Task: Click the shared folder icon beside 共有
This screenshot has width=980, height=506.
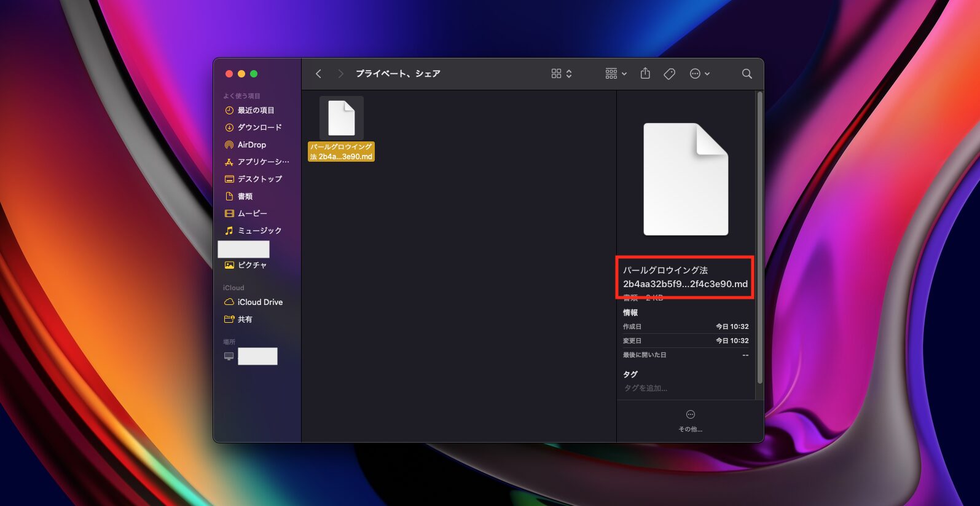Action: click(x=229, y=319)
